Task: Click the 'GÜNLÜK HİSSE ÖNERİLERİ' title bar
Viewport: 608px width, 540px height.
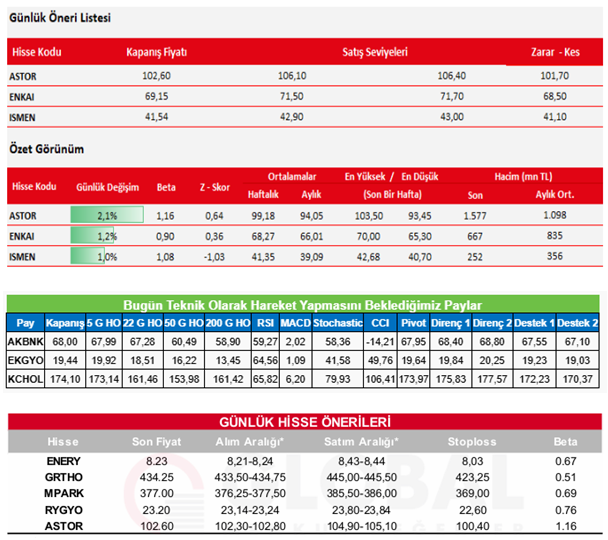Action: 305,422
